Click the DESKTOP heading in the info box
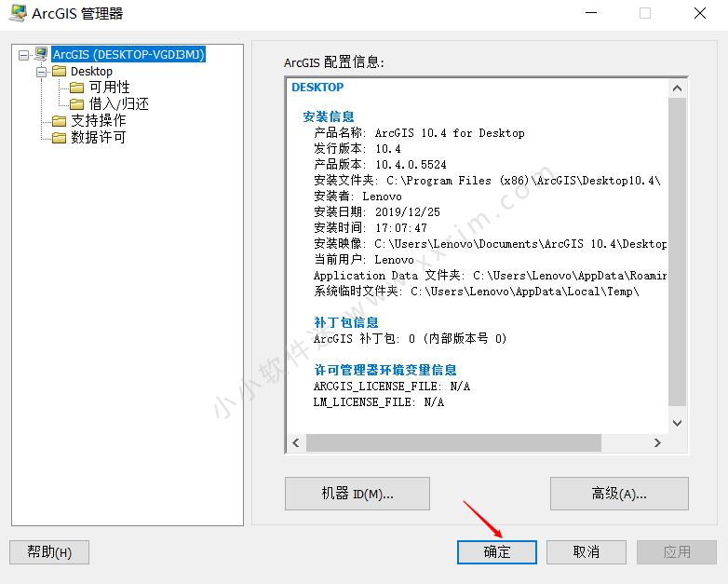Screen dimensions: 728x584 click(317, 88)
